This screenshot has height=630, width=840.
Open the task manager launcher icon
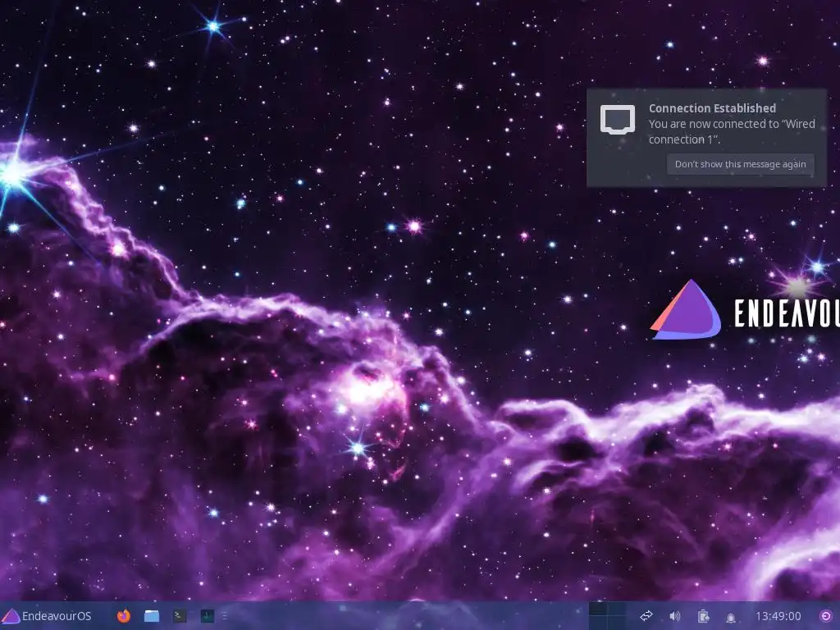pyautogui.click(x=208, y=616)
